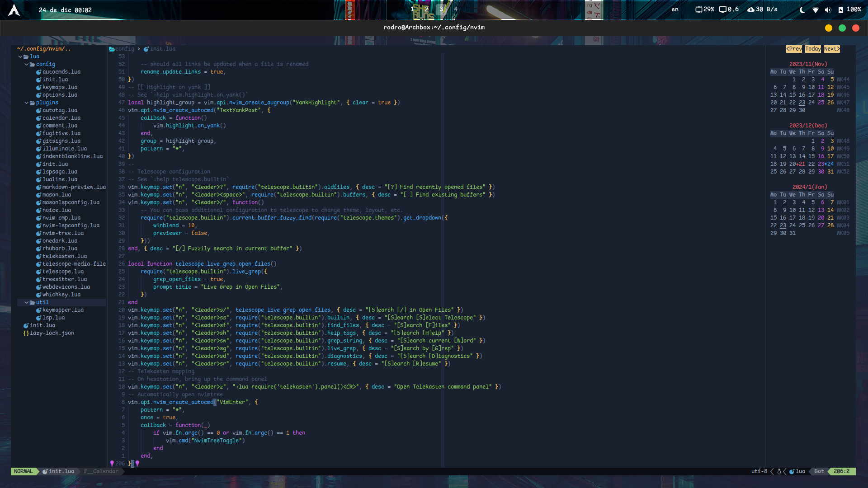Click the ~/.config/nvim/.. root path
Viewport: 868px width, 488px height.
[x=44, y=49]
